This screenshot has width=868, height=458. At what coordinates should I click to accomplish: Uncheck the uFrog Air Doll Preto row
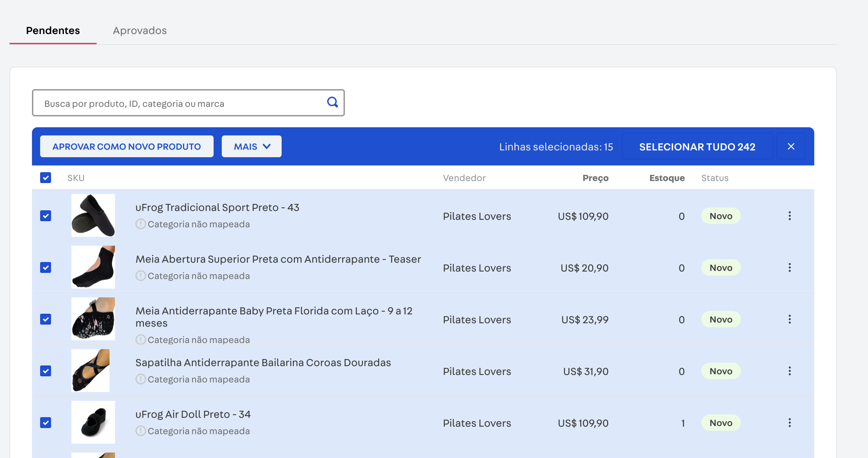(46, 423)
